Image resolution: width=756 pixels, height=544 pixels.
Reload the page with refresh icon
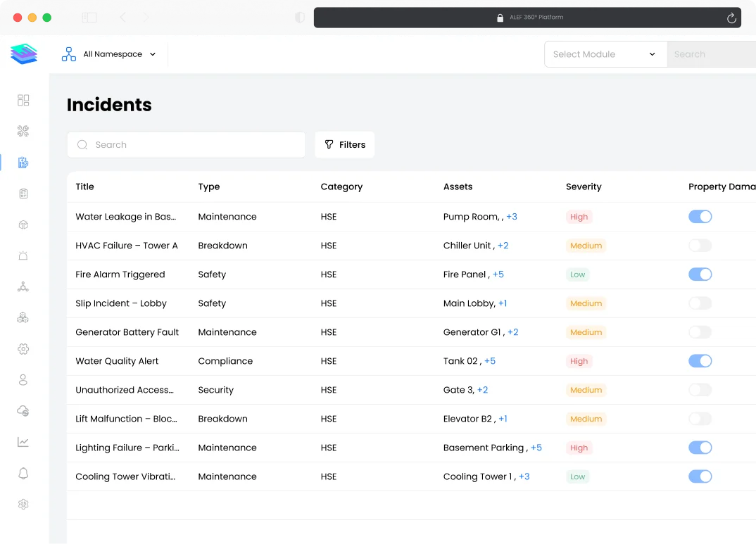coord(731,18)
